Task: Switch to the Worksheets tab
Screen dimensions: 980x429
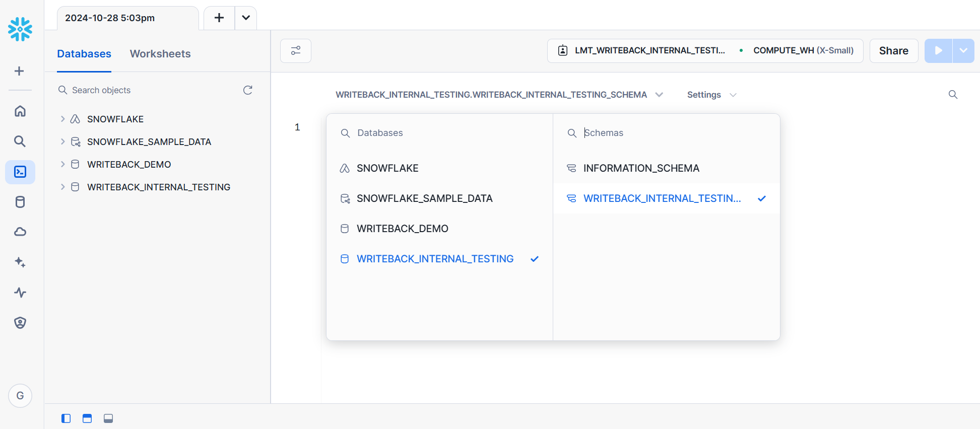Action: 160,54
